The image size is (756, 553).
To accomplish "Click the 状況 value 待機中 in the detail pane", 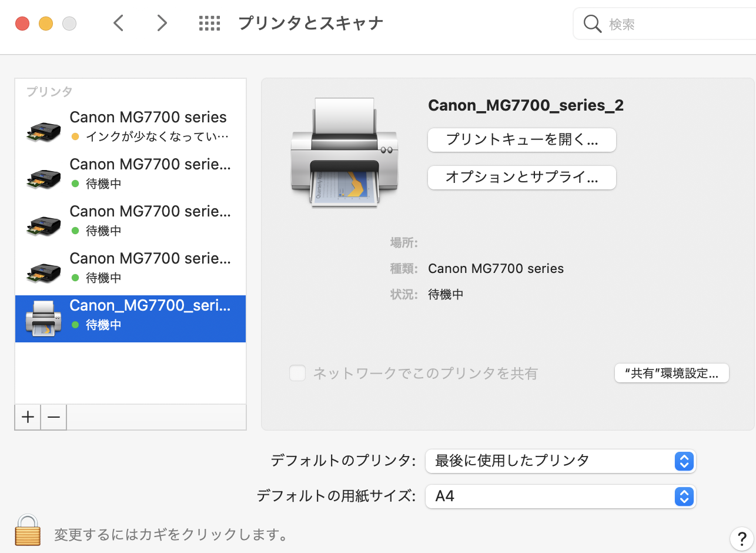I will pos(446,294).
